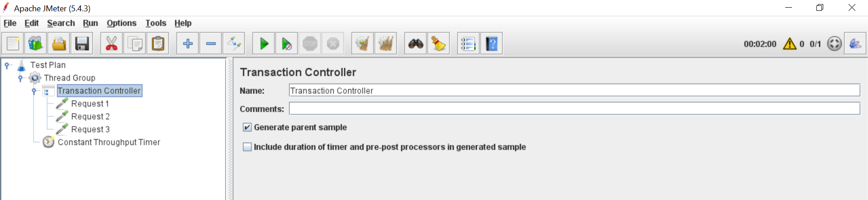Click the Save floppy disk icon
This screenshot has height=200, width=868.
[x=82, y=44]
